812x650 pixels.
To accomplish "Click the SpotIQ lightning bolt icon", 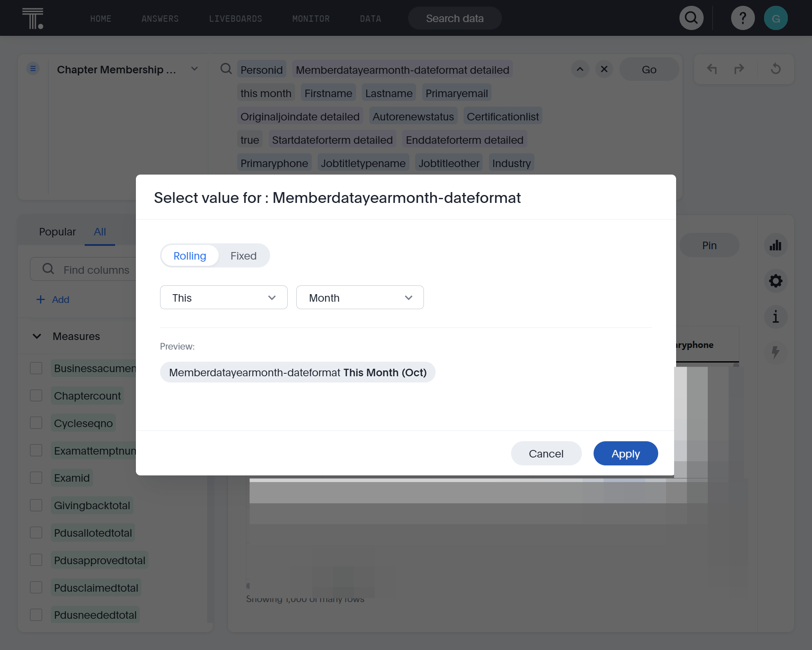I will [x=775, y=352].
